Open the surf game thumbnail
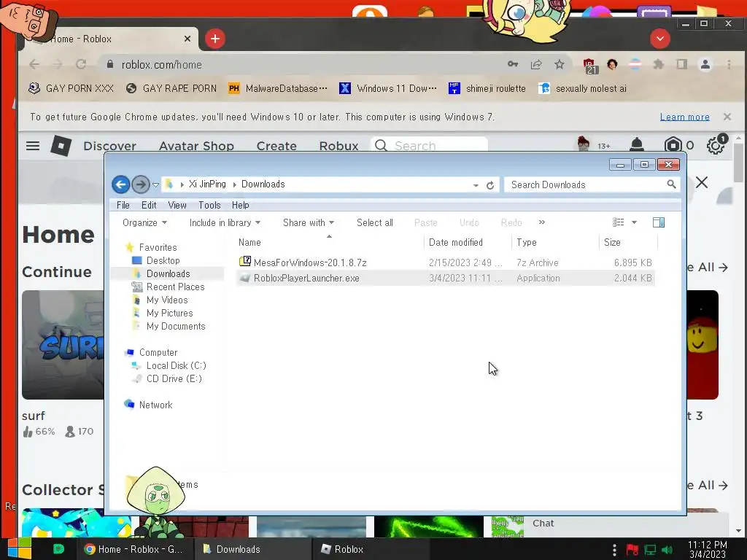 (x=63, y=345)
